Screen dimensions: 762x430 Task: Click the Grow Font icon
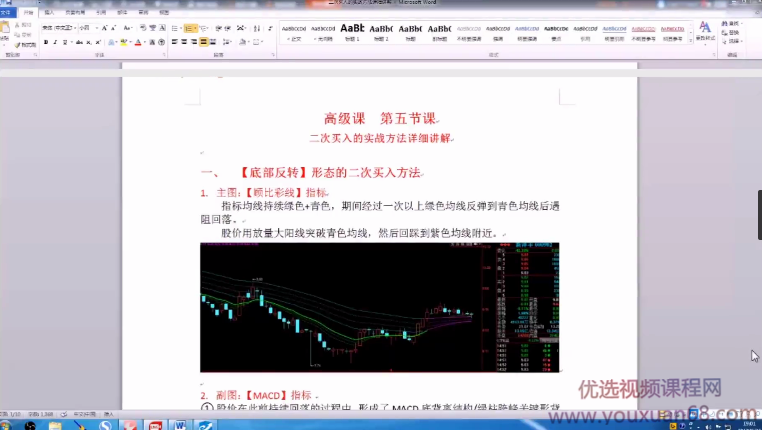click(x=104, y=28)
